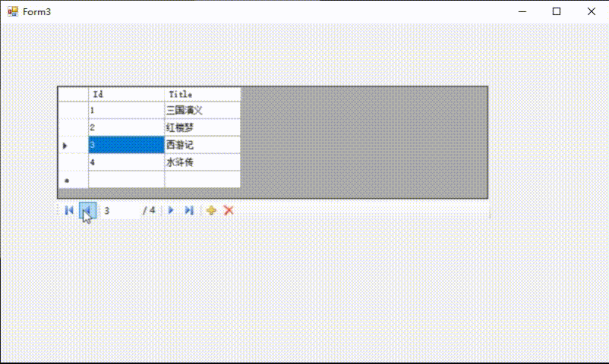
Task: Jump to the last record
Action: 189,210
